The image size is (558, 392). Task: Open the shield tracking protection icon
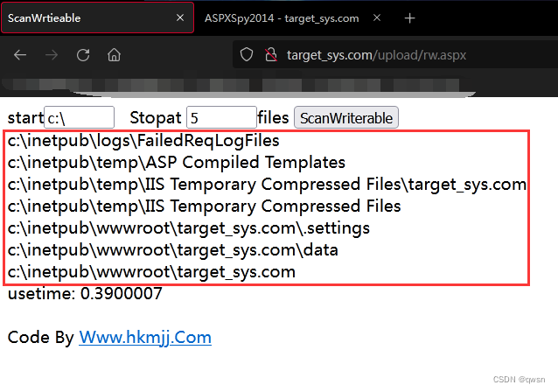(x=247, y=55)
